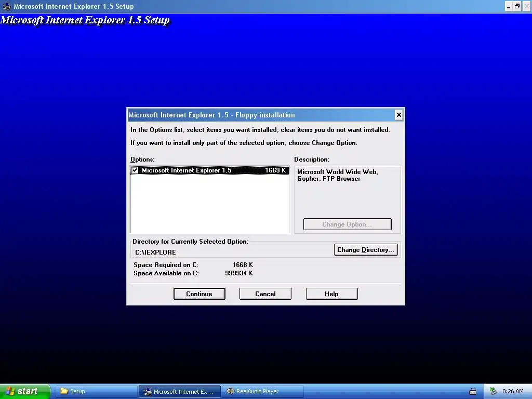Click the keyboard icon in the system tray
532x399 pixels.
point(473,392)
